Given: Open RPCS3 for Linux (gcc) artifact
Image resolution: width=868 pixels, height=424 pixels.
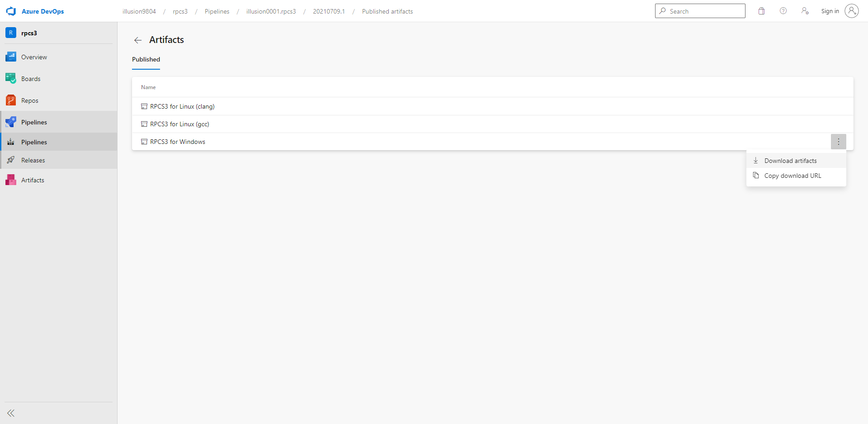Looking at the screenshot, I should [179, 124].
